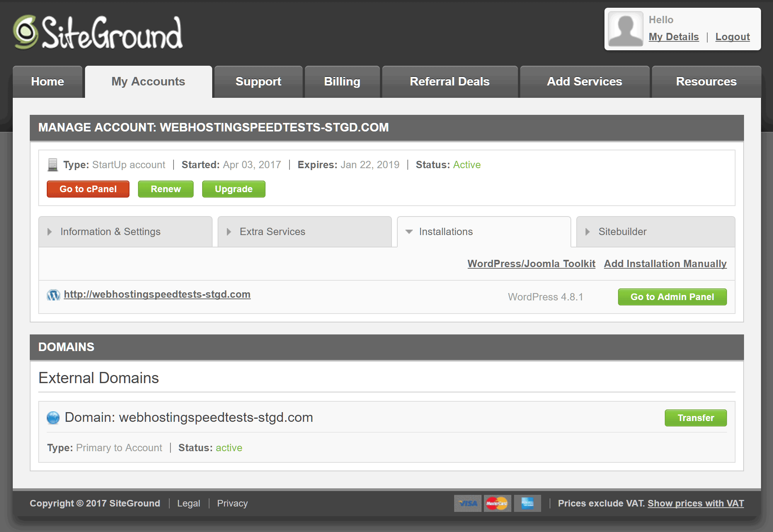Screen dimensions: 773x532
Task: Expand the Information & Settings section
Action: (x=126, y=231)
